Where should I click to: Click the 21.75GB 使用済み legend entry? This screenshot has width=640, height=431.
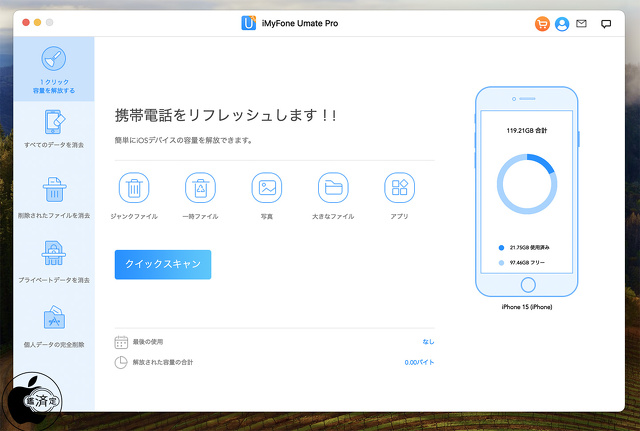(x=524, y=247)
